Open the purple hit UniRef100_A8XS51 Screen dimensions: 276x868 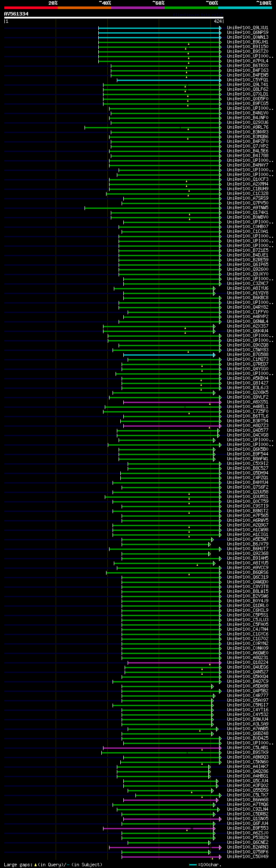[x=248, y=402]
